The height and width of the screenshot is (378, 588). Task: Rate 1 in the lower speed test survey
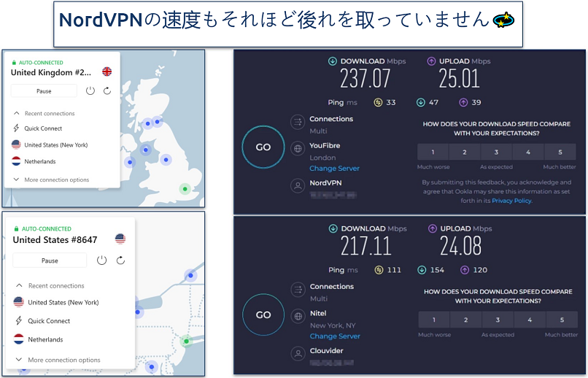click(434, 320)
